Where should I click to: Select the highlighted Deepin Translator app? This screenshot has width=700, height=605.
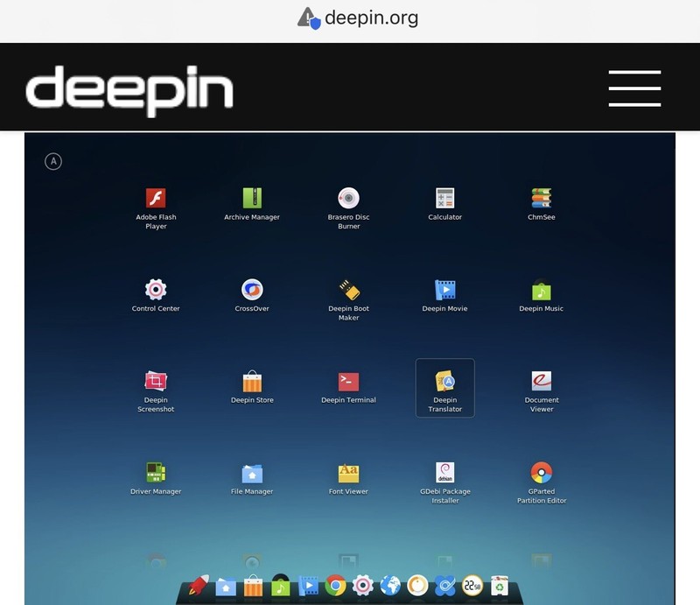(x=445, y=388)
